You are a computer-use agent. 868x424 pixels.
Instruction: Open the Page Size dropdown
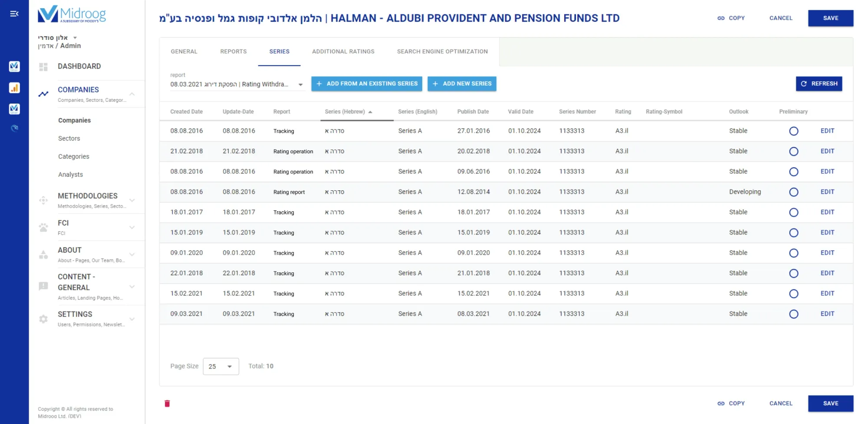(x=221, y=366)
